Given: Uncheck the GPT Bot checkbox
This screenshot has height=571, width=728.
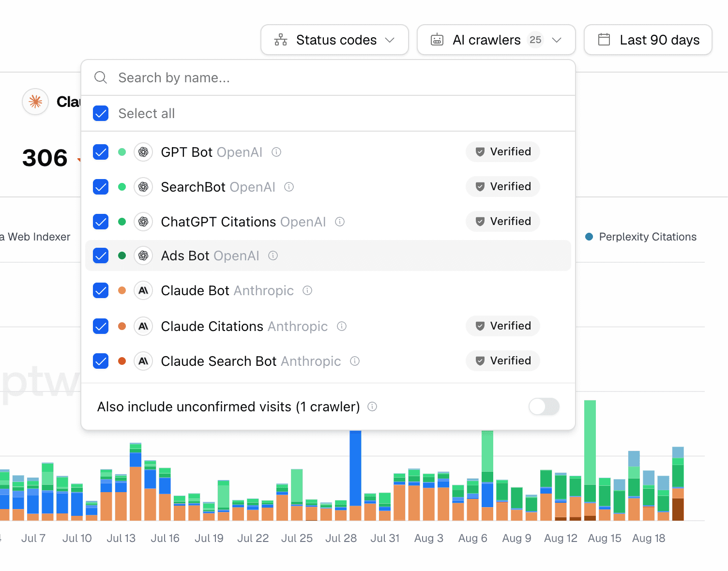Looking at the screenshot, I should tap(101, 152).
